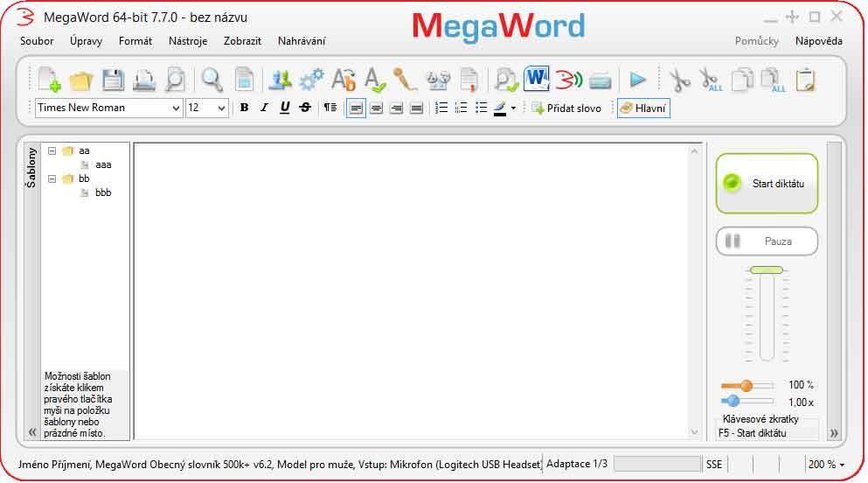Image resolution: width=868 pixels, height=483 pixels.
Task: Click the Microsoft Word 'W' icon
Action: coord(537,79)
